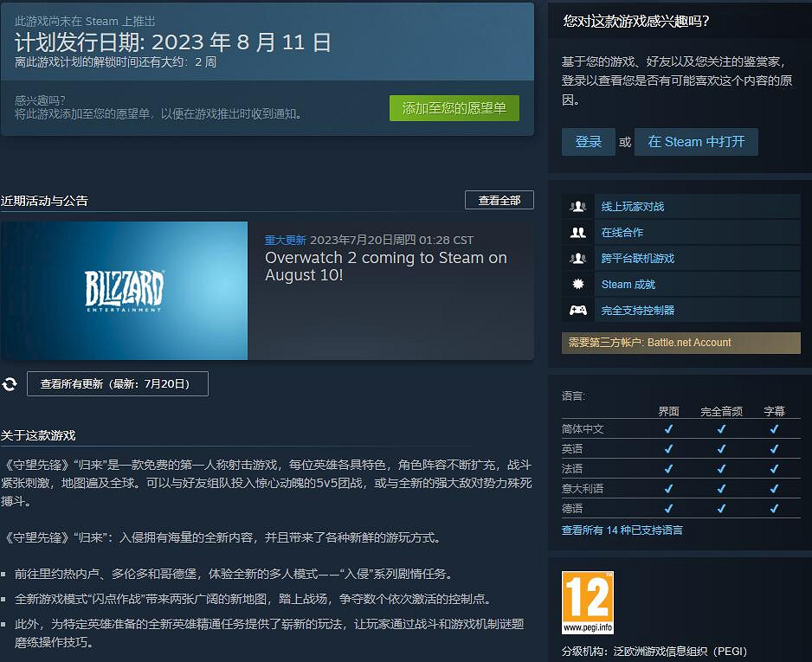The height and width of the screenshot is (662, 812).
Task: Click 简体中文 interface checkmark
Action: click(x=668, y=429)
